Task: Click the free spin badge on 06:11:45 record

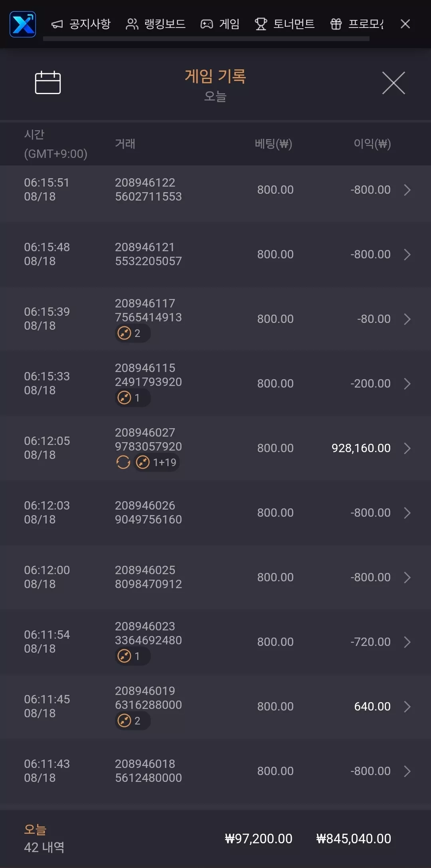Action: (x=133, y=720)
